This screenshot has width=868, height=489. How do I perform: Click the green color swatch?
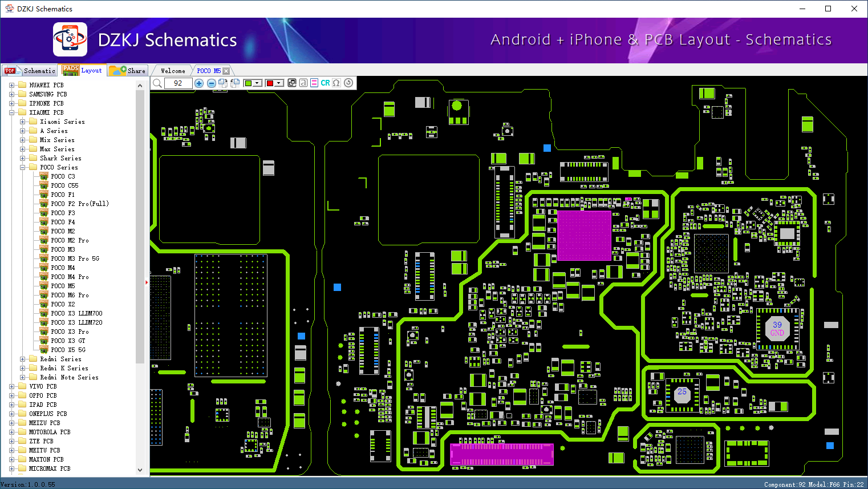point(248,83)
